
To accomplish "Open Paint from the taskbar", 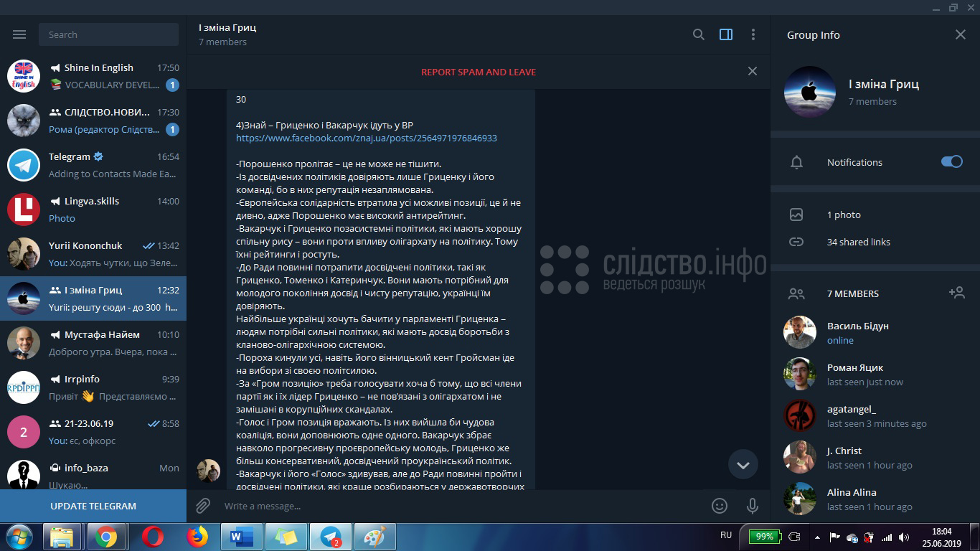I will (375, 537).
